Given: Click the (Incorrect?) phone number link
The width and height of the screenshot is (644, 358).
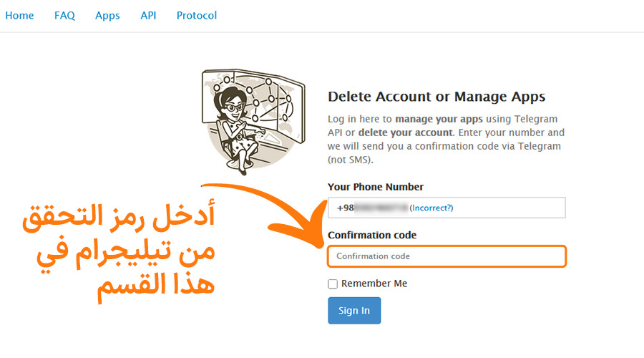Looking at the screenshot, I should pyautogui.click(x=431, y=208).
